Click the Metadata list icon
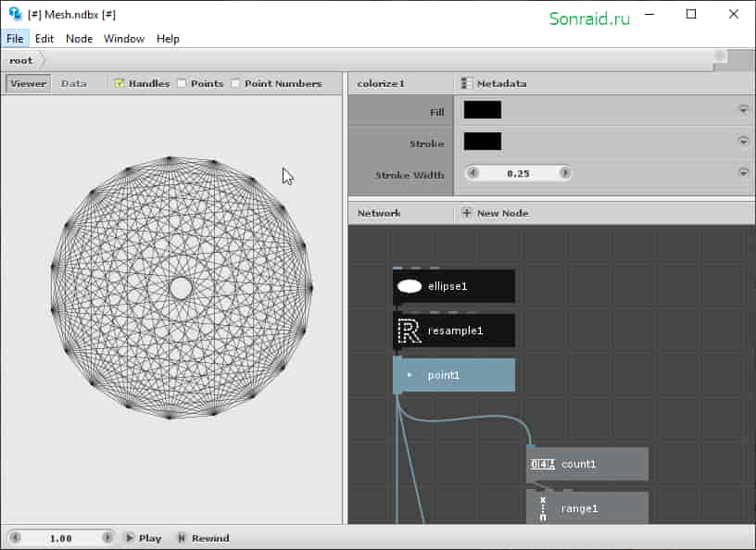This screenshot has width=756, height=550. click(x=466, y=83)
